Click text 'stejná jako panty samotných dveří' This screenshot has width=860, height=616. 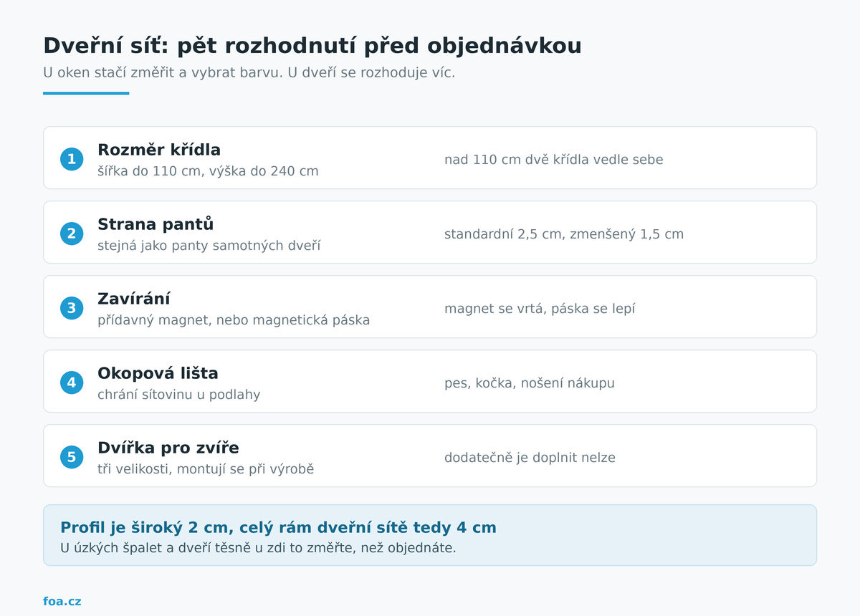209,246
